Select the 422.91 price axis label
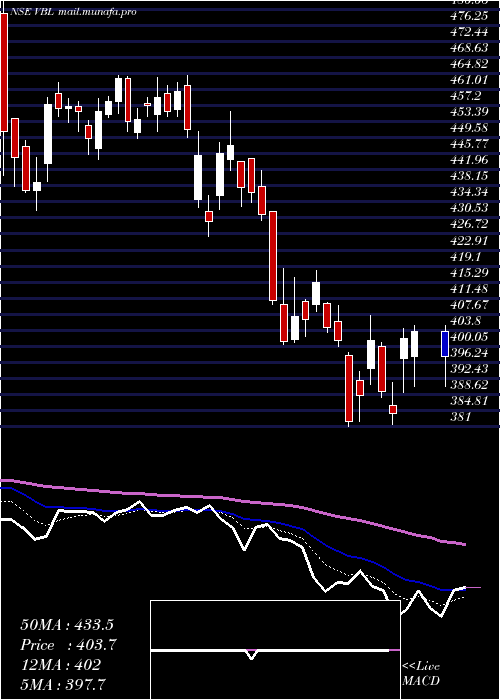The height and width of the screenshot is (700, 500). pyautogui.click(x=470, y=240)
